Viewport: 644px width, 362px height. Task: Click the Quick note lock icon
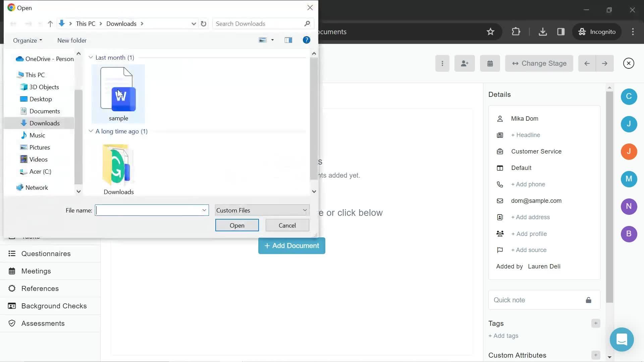589,300
